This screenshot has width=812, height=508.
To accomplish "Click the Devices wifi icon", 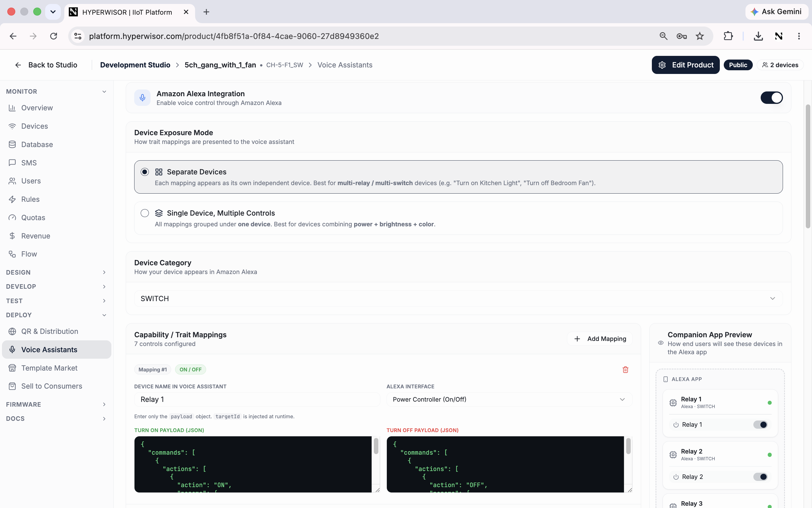I will tap(12, 126).
